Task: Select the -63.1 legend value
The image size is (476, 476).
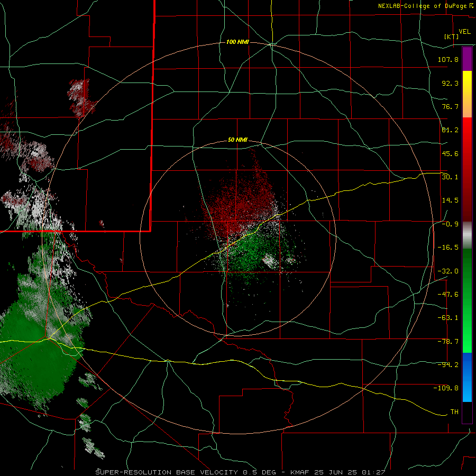Action: click(448, 318)
